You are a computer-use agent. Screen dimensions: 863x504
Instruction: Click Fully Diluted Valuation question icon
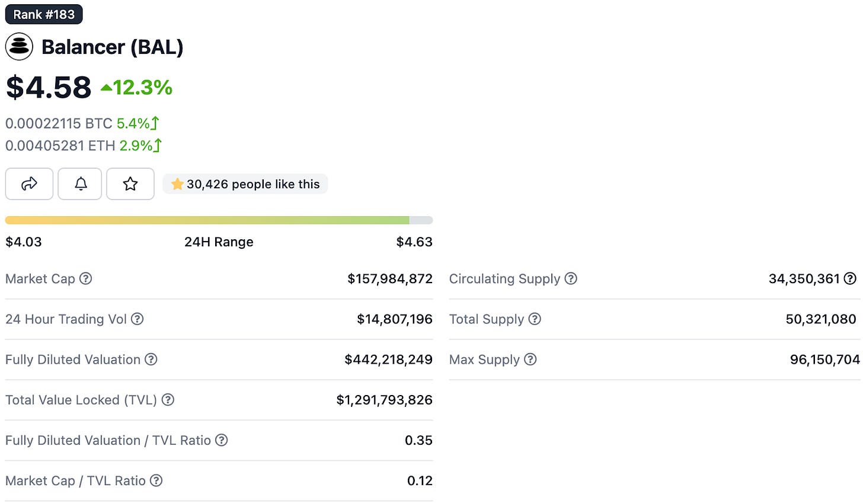click(x=151, y=359)
